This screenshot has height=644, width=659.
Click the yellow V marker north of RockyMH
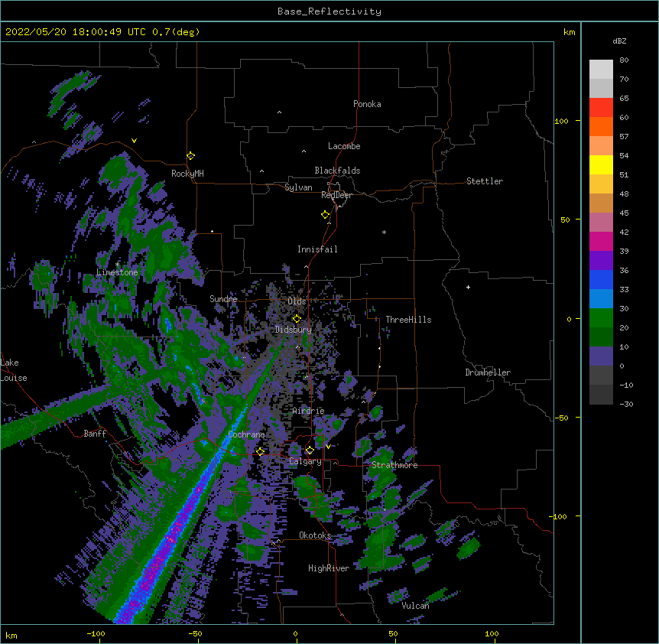point(134,141)
